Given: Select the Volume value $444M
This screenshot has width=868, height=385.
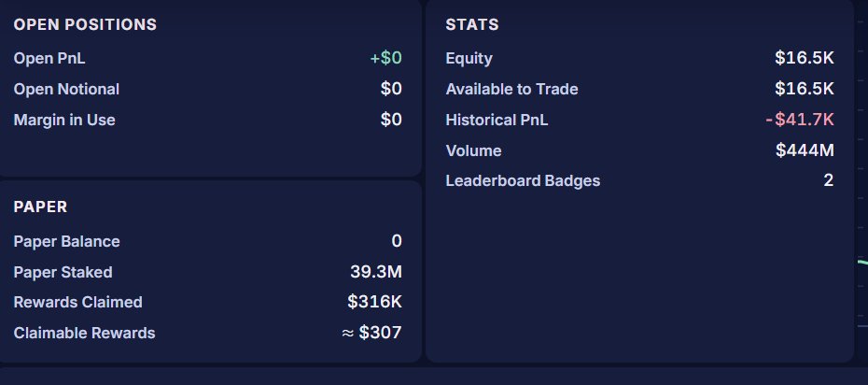Looking at the screenshot, I should pos(805,150).
